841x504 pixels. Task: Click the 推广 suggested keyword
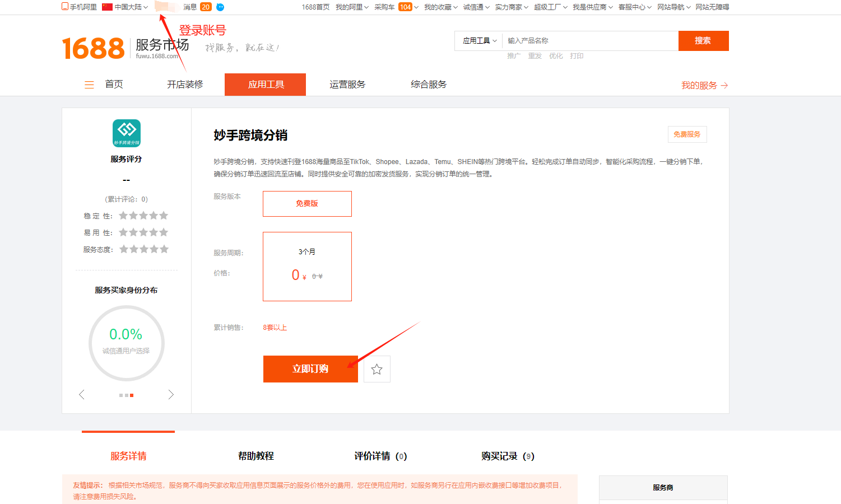click(514, 56)
